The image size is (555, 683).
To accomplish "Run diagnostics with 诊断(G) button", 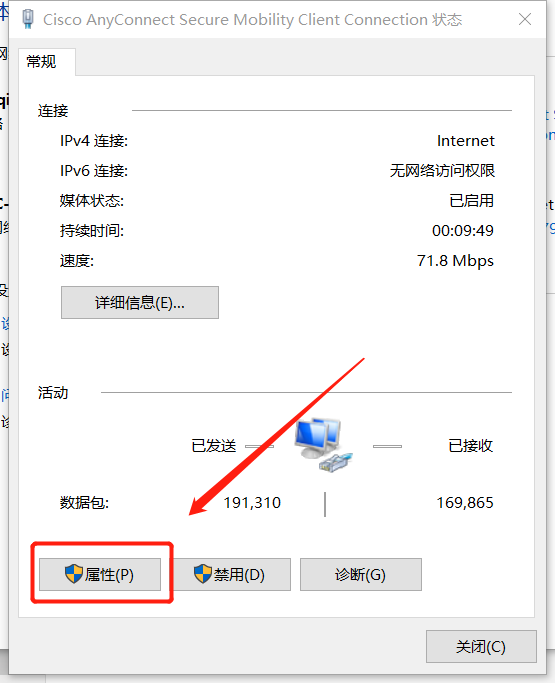I will click(361, 575).
